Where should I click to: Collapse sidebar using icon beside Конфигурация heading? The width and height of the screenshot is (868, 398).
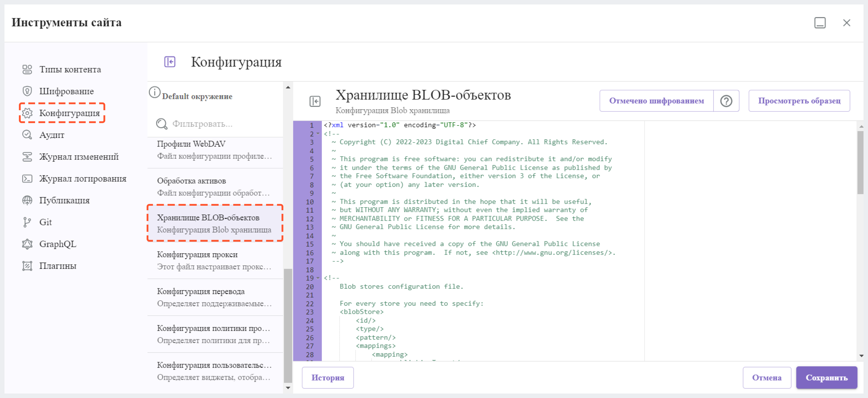[x=170, y=62]
